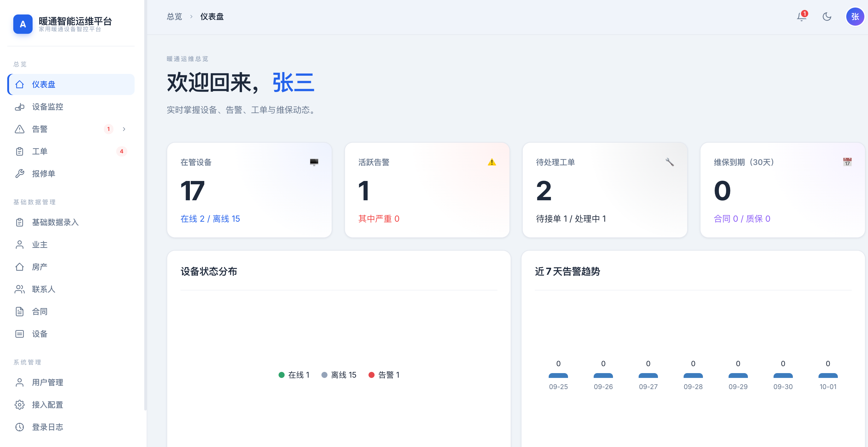Open the notification bell
This screenshot has height=447, width=868.
tap(802, 17)
